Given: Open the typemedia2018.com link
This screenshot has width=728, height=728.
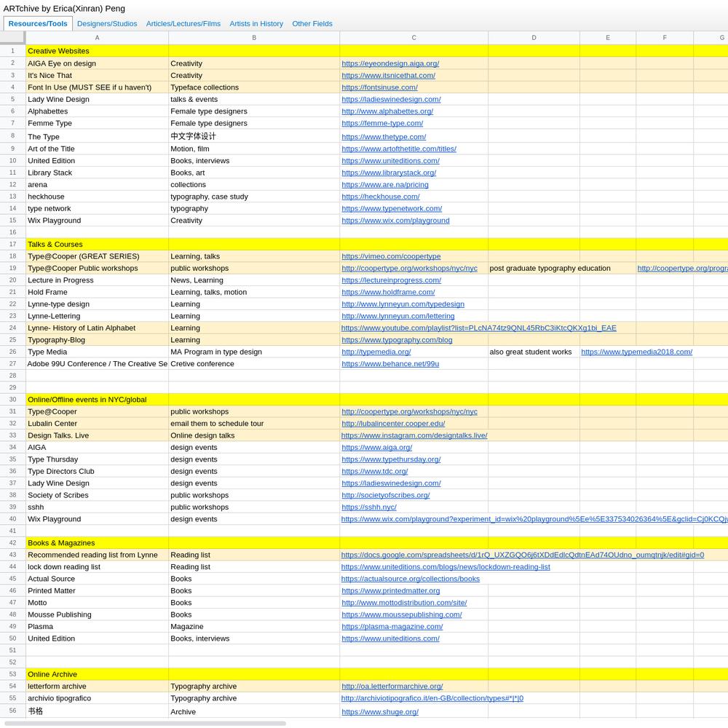Looking at the screenshot, I should pos(636,352).
